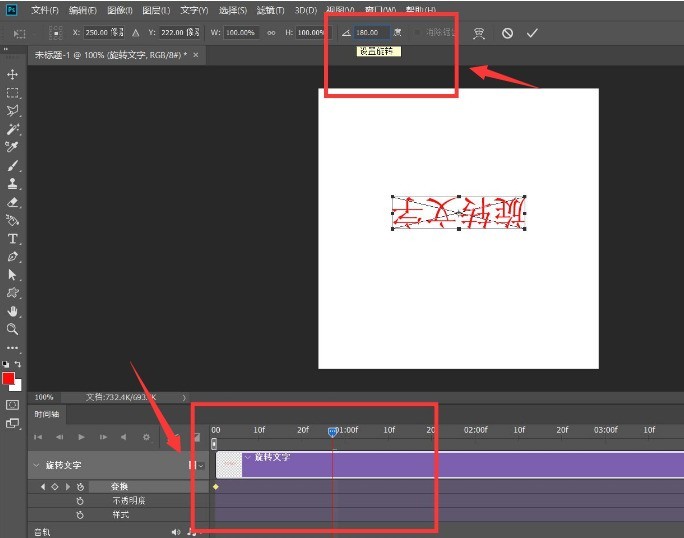Go to previous 变换 keyframe
The height and width of the screenshot is (538, 684).
[42, 487]
